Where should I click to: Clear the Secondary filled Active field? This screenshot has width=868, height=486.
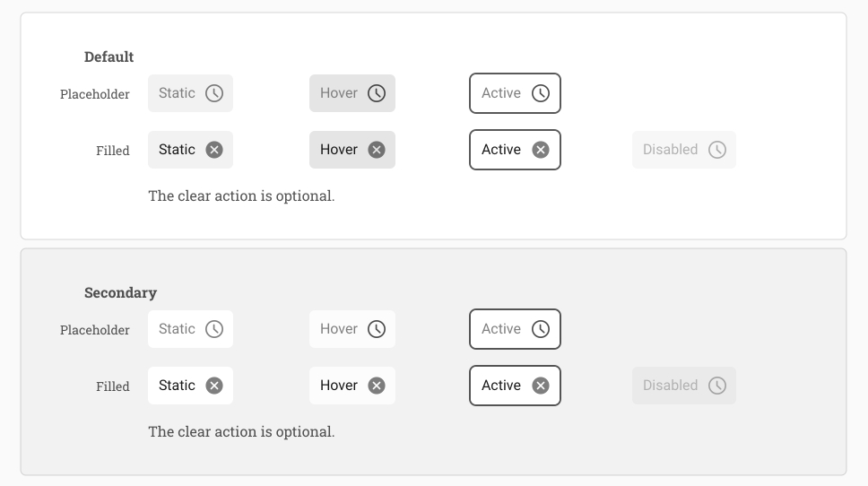541,386
